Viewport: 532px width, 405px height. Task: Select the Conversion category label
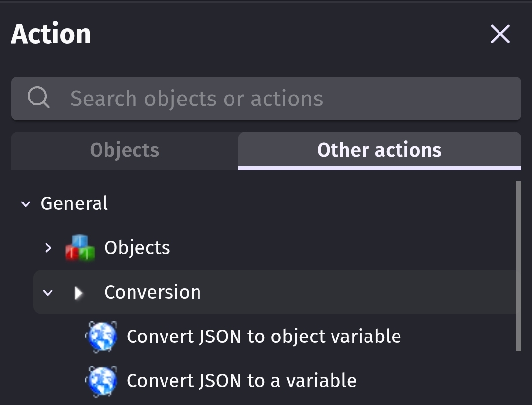(152, 292)
